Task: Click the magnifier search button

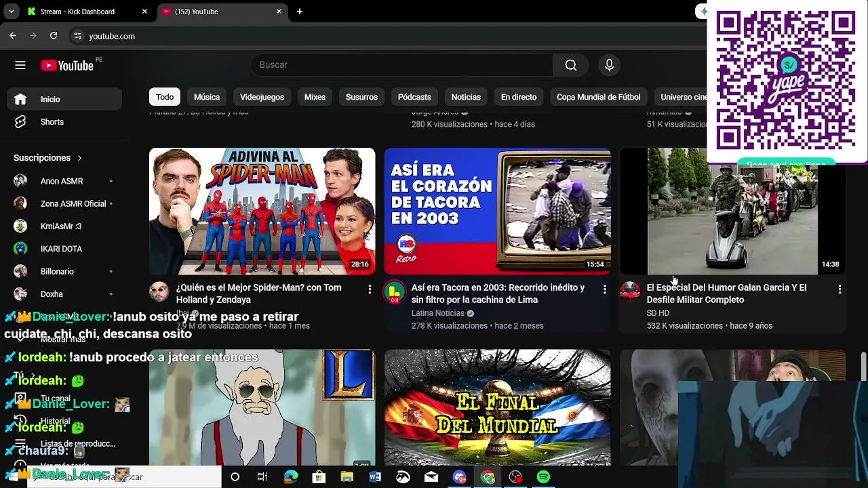Action: point(571,65)
